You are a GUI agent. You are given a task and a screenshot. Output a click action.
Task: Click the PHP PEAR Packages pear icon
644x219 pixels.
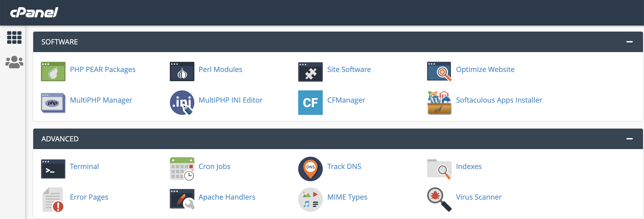[x=53, y=71]
